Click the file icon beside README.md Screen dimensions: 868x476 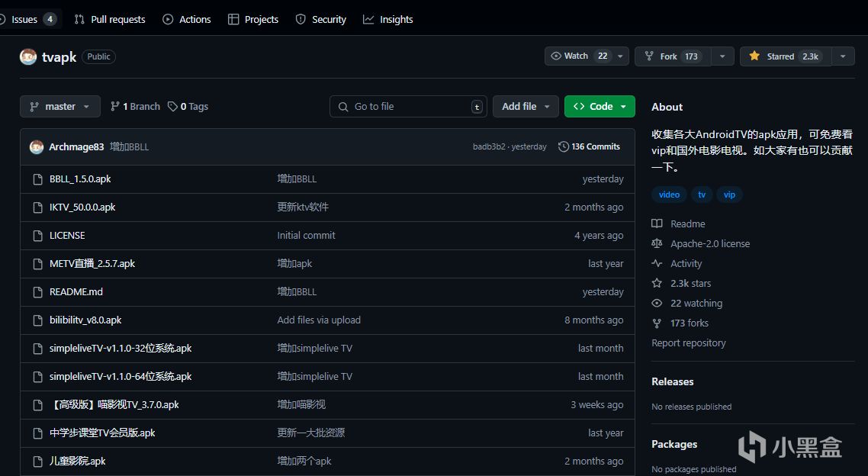(x=37, y=292)
